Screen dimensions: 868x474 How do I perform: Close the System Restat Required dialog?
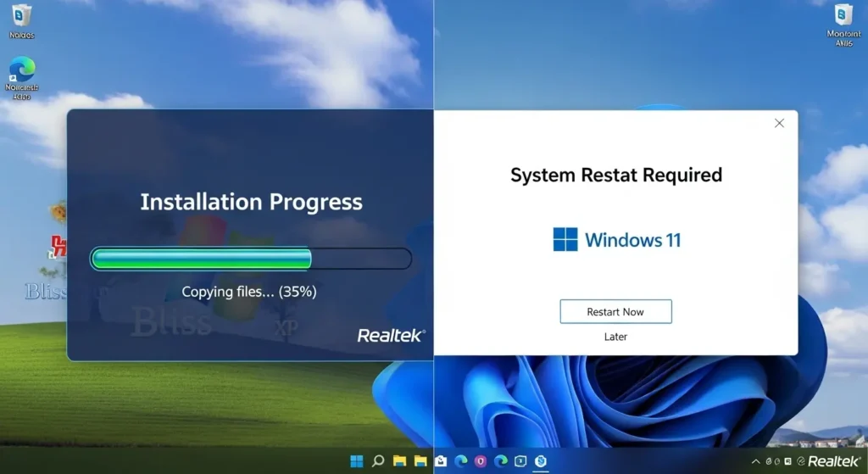click(779, 123)
